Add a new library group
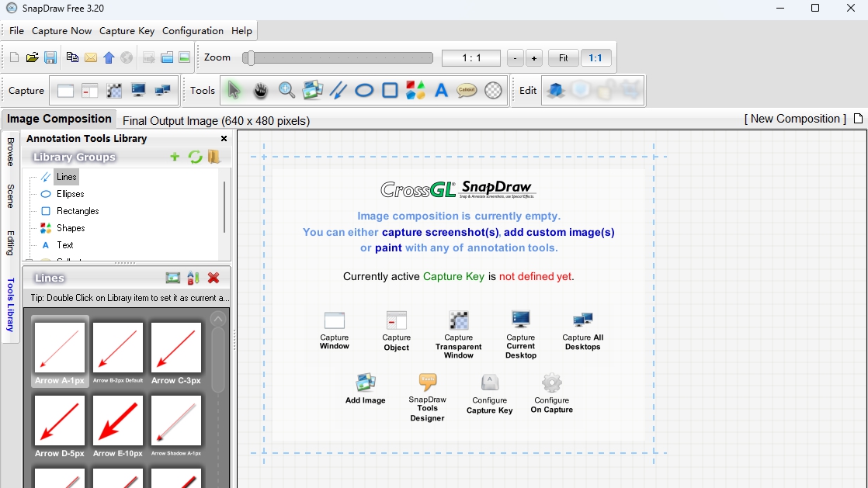The width and height of the screenshot is (868, 488). 175,157
